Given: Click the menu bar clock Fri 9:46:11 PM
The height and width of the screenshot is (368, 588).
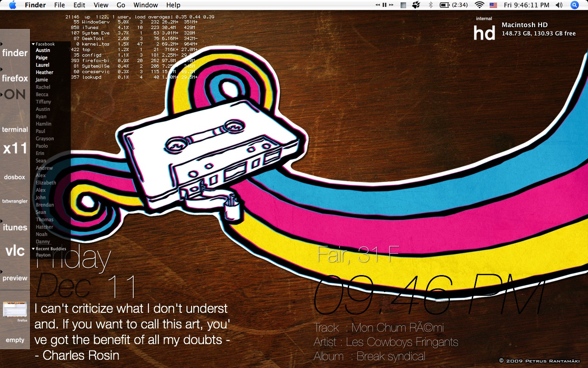Looking at the screenshot, I should 526,5.
